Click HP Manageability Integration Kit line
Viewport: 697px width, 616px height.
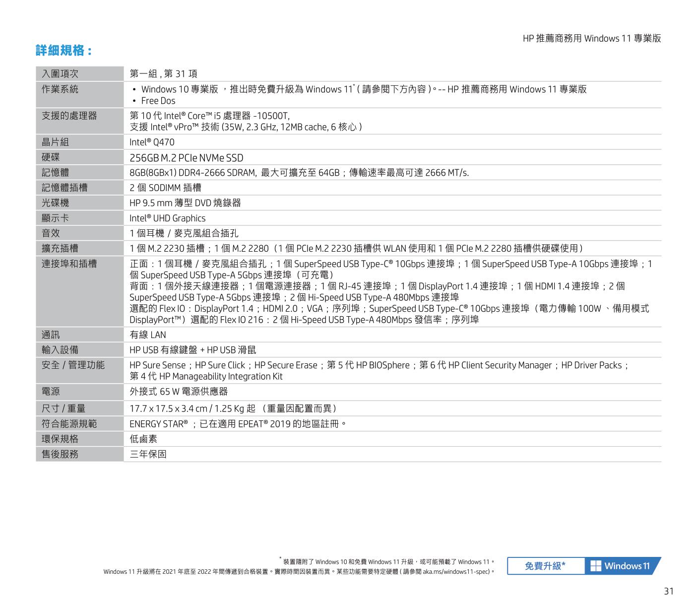(206, 377)
